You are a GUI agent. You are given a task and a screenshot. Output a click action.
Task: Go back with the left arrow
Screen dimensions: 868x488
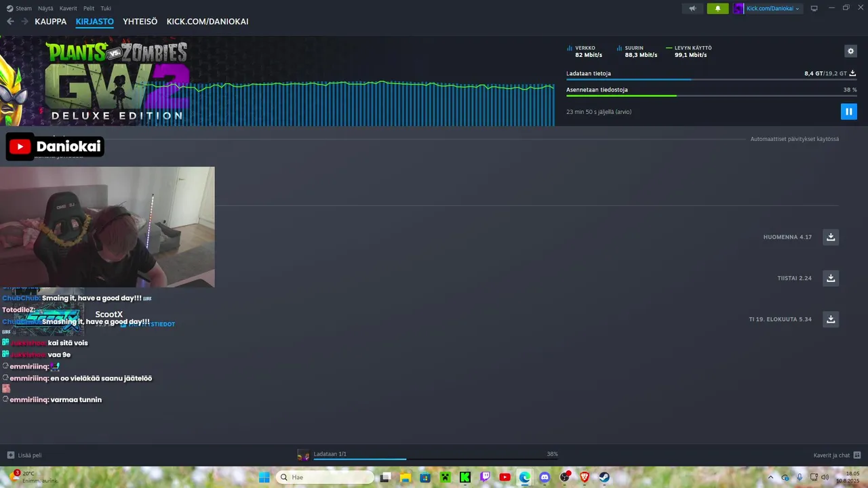coord(10,22)
